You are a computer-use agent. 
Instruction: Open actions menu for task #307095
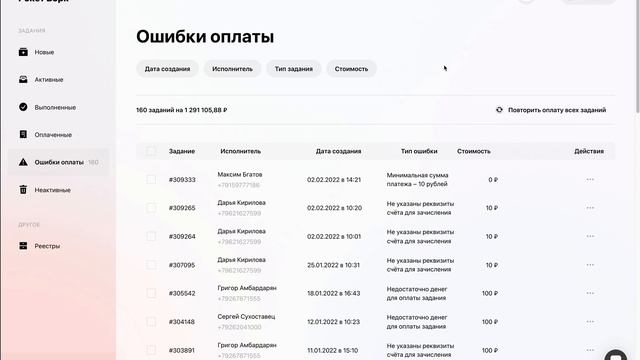(590, 265)
